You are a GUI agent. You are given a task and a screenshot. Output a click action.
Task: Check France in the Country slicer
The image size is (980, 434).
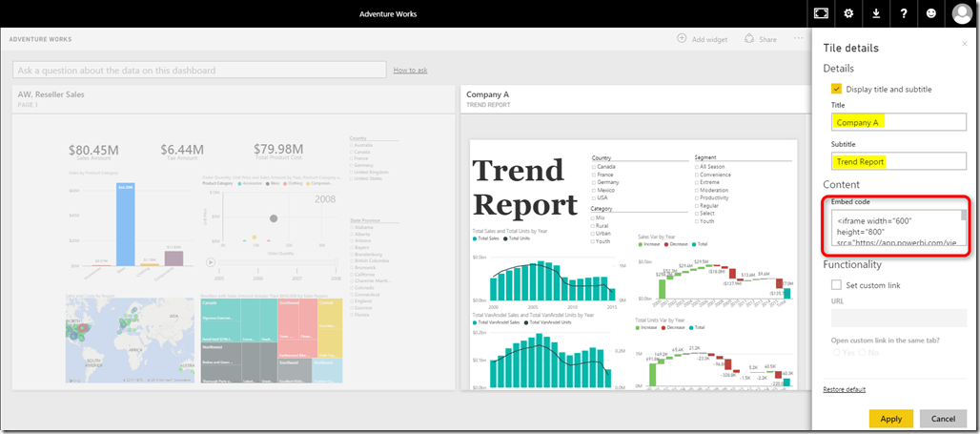point(594,175)
